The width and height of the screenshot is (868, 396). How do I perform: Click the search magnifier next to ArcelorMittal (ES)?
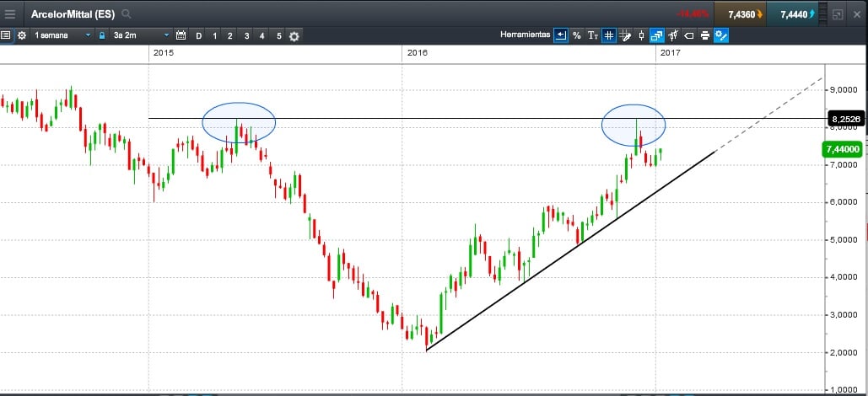coord(127,13)
